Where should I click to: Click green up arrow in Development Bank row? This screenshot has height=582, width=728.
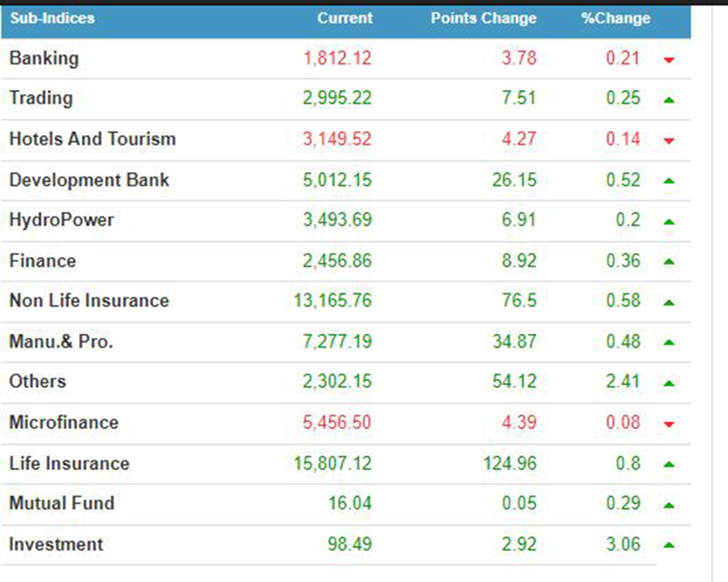coord(669,181)
